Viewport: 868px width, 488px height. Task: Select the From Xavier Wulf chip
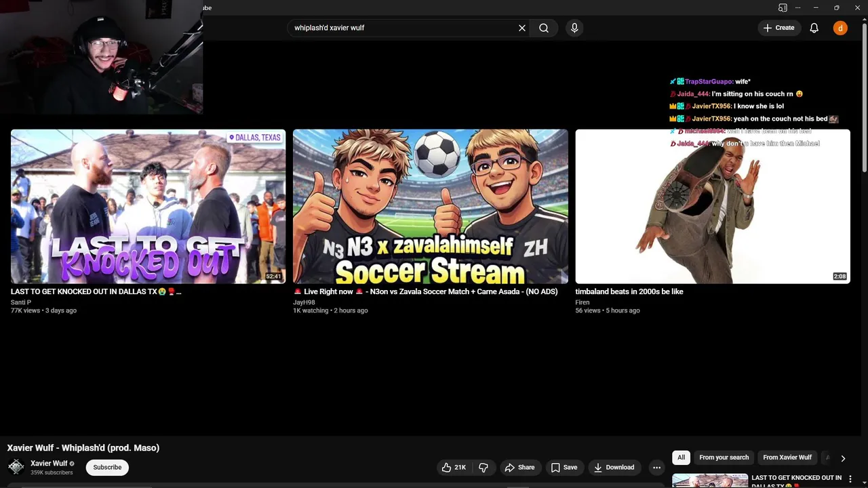(787, 457)
